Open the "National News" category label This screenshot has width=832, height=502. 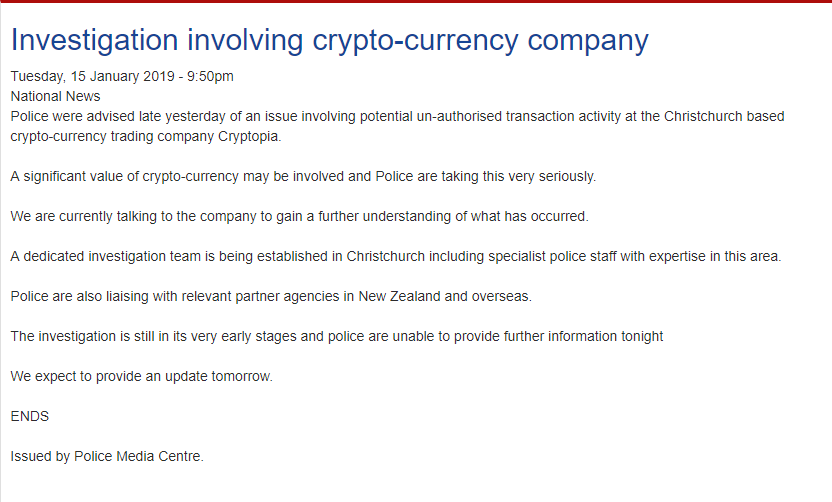click(x=55, y=96)
